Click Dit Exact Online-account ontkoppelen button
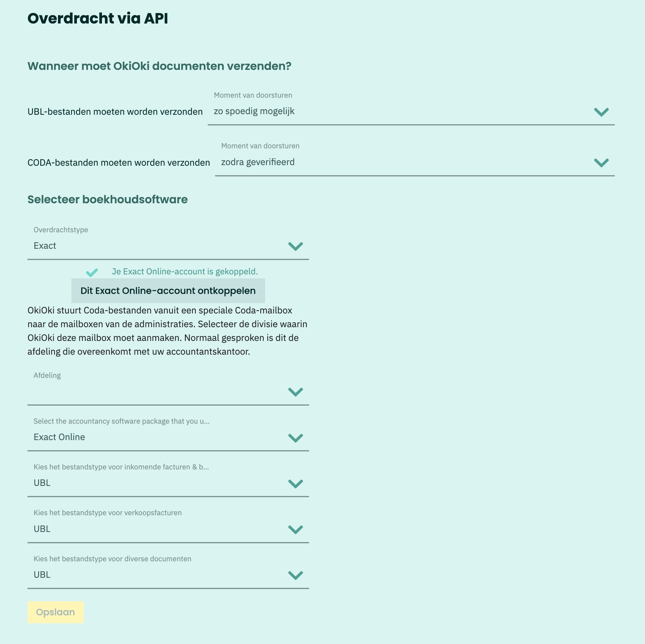 (x=168, y=291)
